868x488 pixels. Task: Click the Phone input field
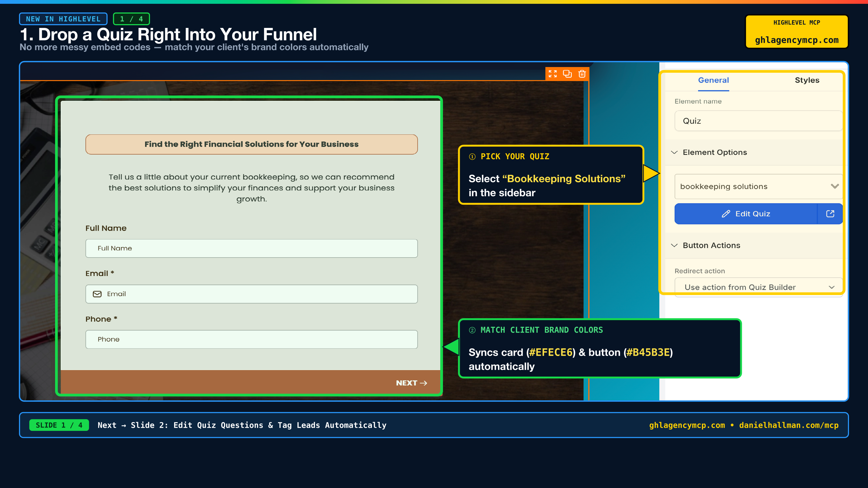[x=251, y=339]
